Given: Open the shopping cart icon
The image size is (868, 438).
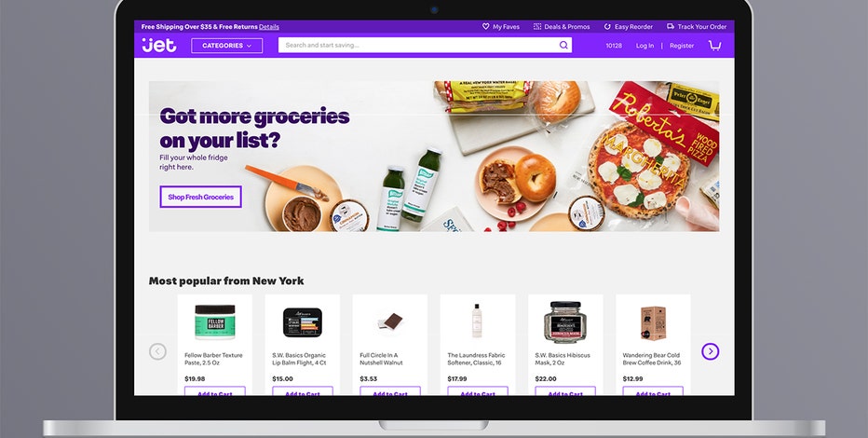Looking at the screenshot, I should tap(714, 46).
